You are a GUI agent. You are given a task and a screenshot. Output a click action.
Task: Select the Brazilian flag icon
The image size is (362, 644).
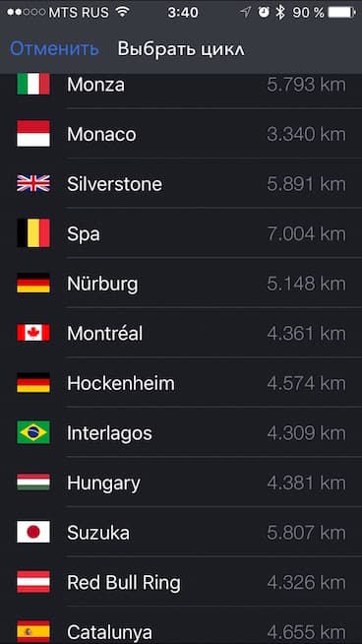33,432
